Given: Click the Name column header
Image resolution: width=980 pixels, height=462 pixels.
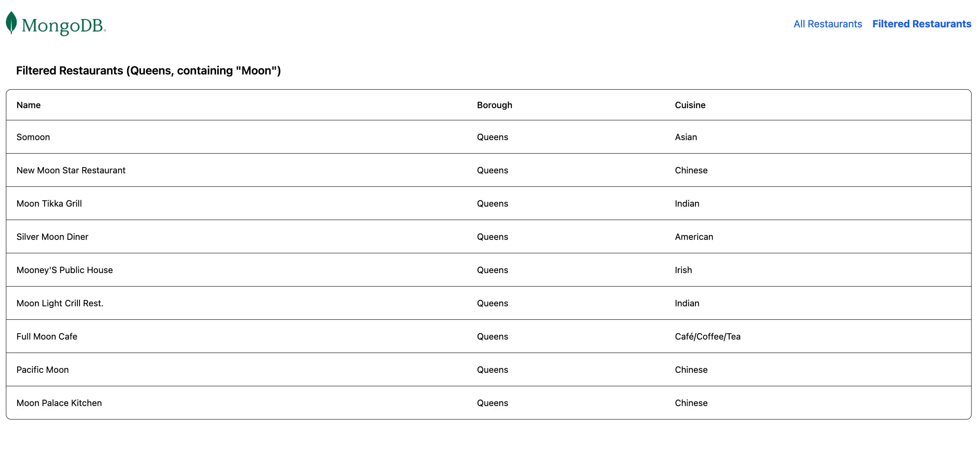Looking at the screenshot, I should (x=29, y=105).
